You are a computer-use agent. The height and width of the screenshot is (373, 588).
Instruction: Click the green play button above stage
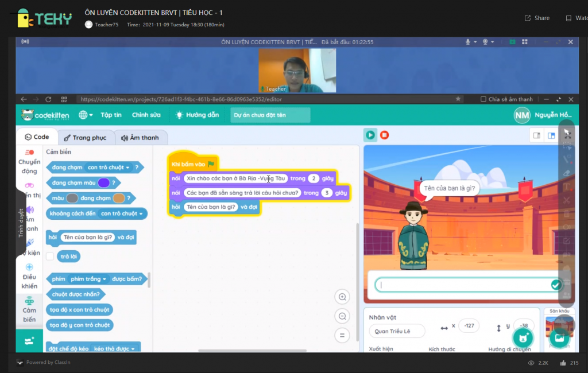point(370,135)
